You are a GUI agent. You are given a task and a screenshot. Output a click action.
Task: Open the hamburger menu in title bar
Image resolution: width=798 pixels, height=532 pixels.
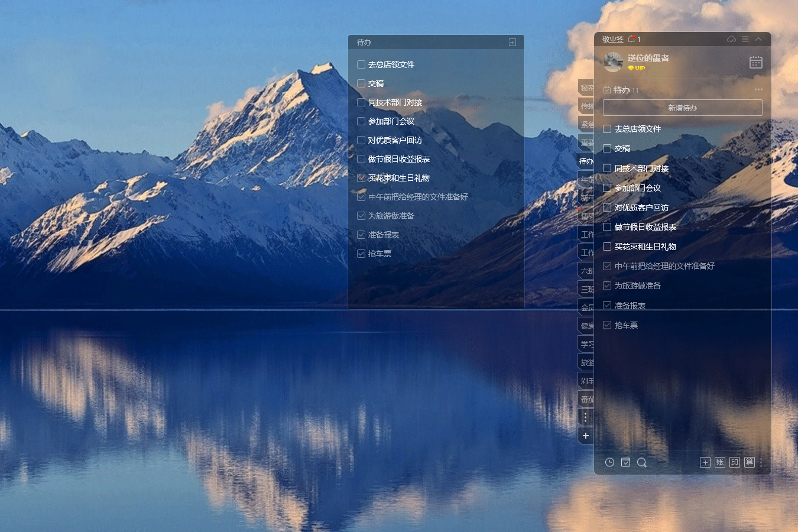click(745, 39)
